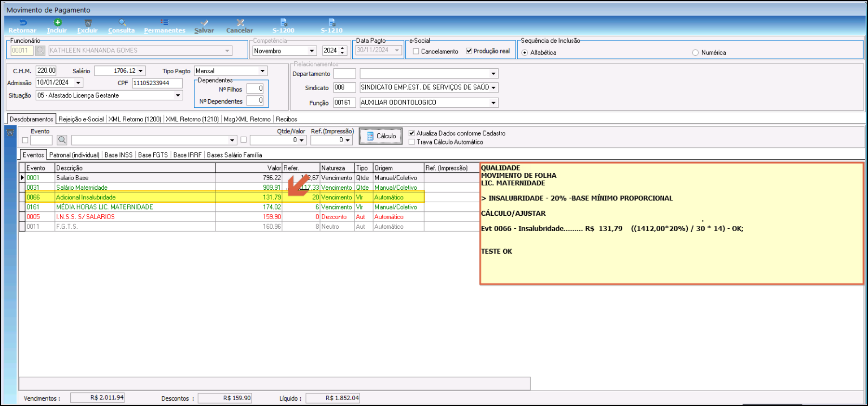The width and height of the screenshot is (868, 406).
Task: Enable Trava Cálculo Automático checkbox
Action: coord(412,142)
